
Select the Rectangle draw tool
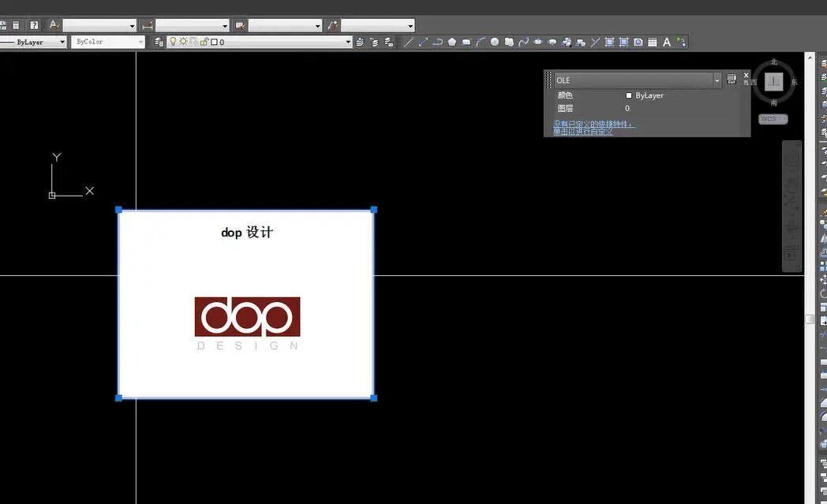(x=466, y=42)
